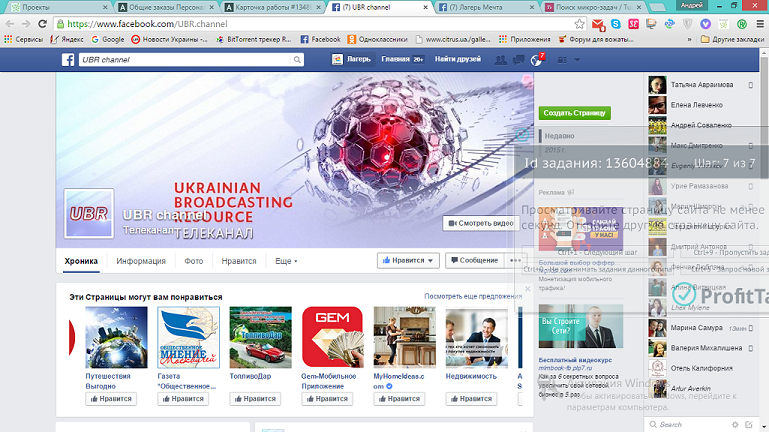Go to Главная in the blue bar
769x432 pixels.
coord(402,59)
